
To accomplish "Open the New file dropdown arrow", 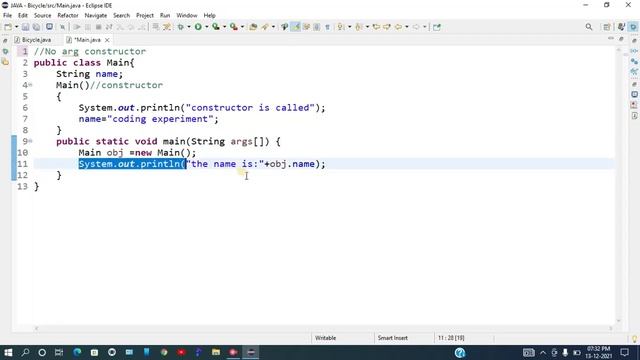I will point(17,27).
